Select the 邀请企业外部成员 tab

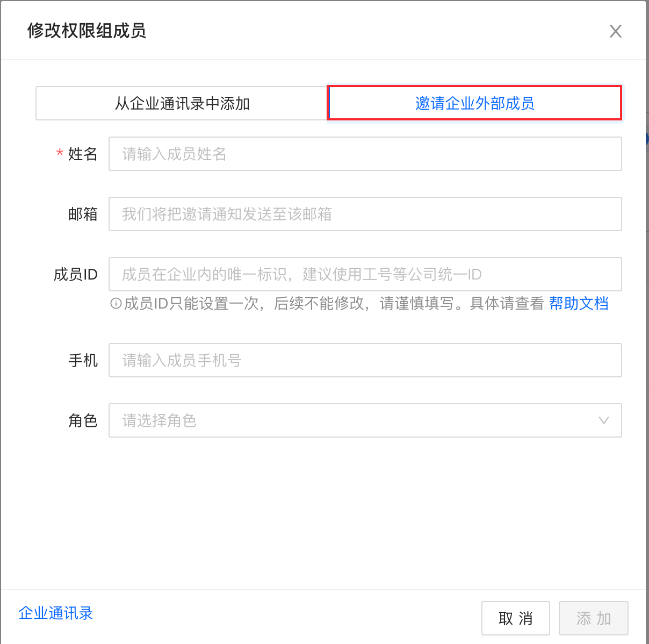click(475, 103)
